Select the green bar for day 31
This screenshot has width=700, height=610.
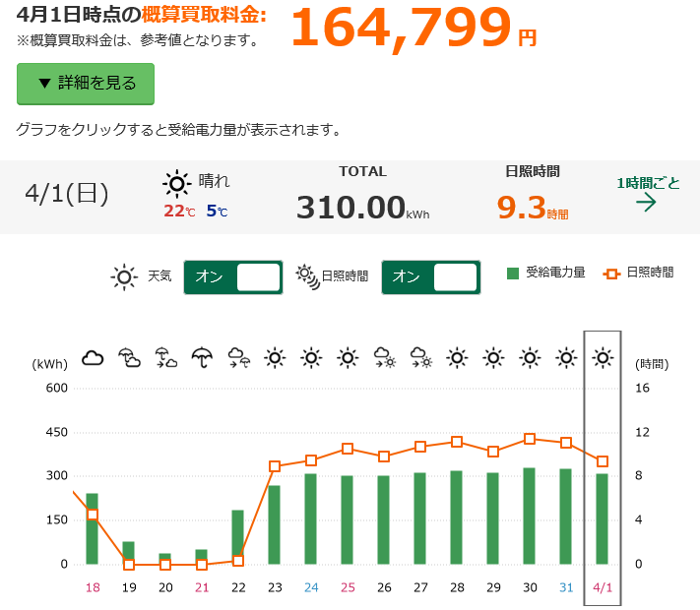(566, 517)
